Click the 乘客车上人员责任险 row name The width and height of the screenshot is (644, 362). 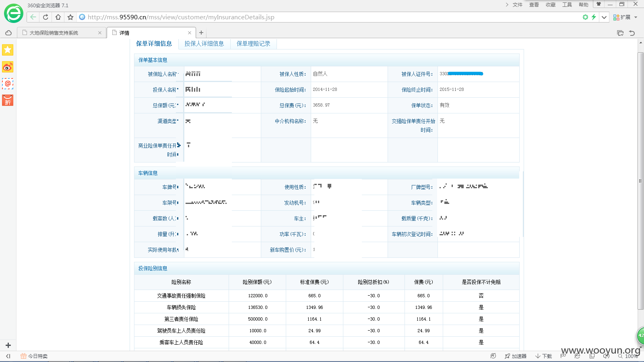pyautogui.click(x=181, y=342)
